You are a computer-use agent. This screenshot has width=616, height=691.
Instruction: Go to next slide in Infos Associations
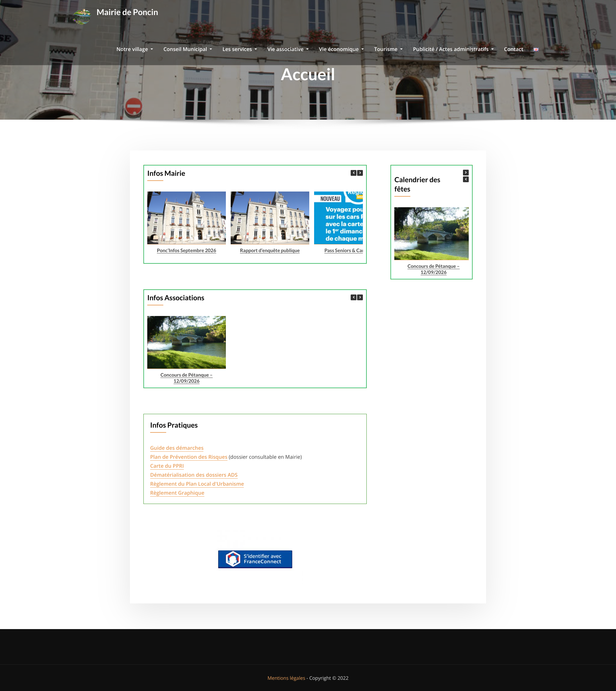tap(360, 297)
